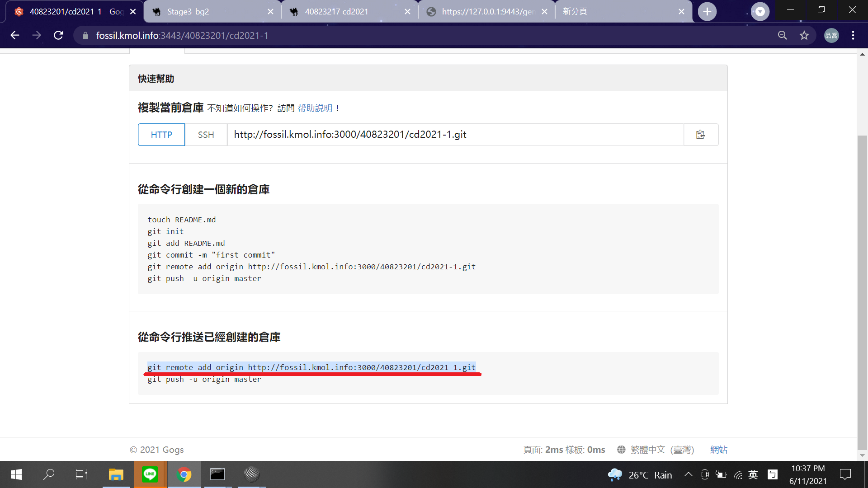
Task: Open clock and date 10:37 PM
Action: pos(808,474)
